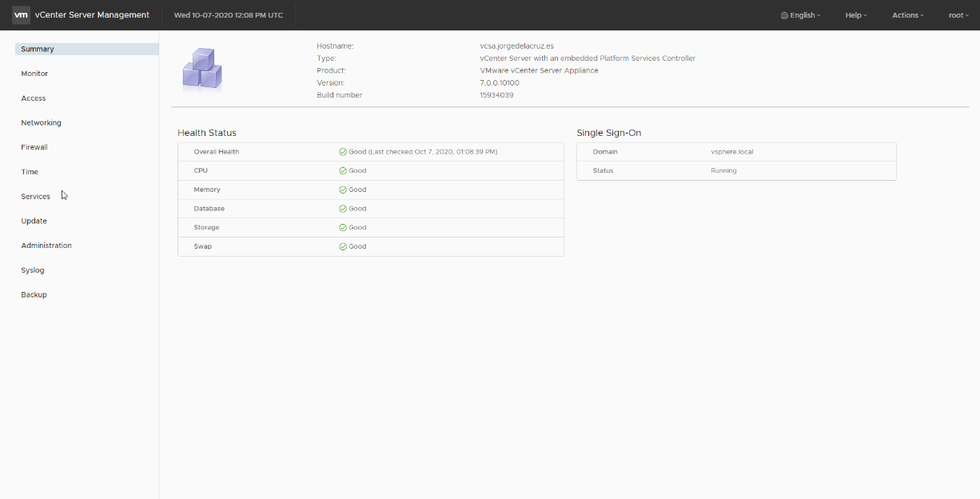Click the green check icon in CPU row
This screenshot has height=499, width=980.
[343, 170]
